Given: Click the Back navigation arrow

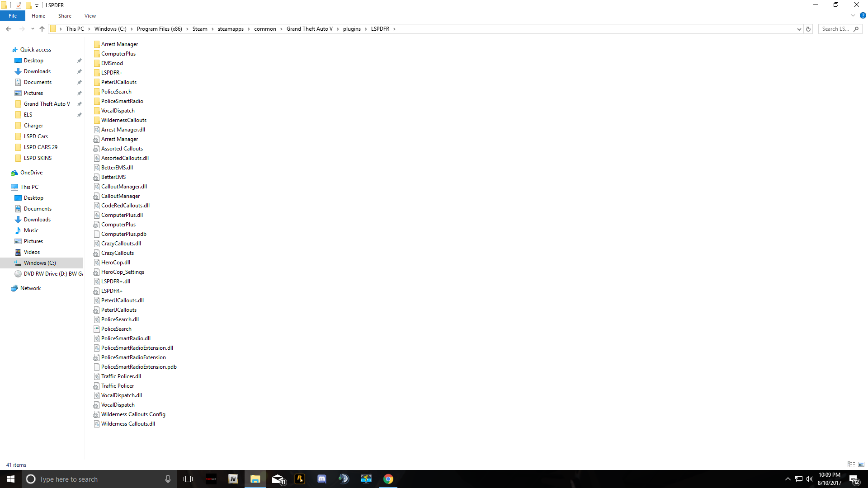Looking at the screenshot, I should click(9, 29).
